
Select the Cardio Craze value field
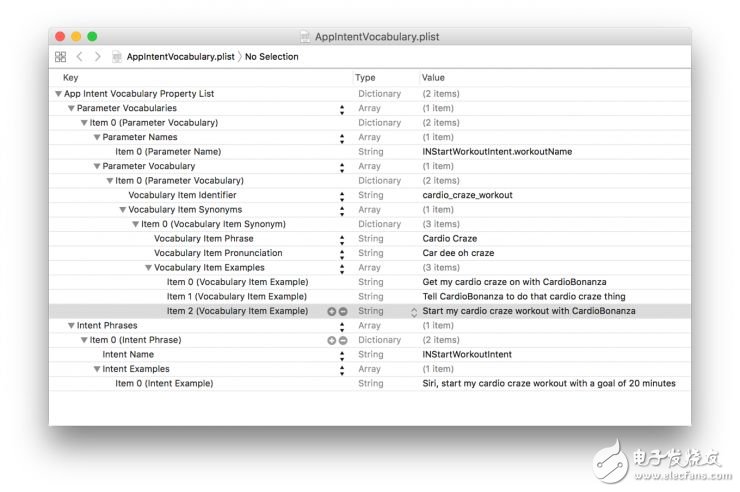coord(450,239)
